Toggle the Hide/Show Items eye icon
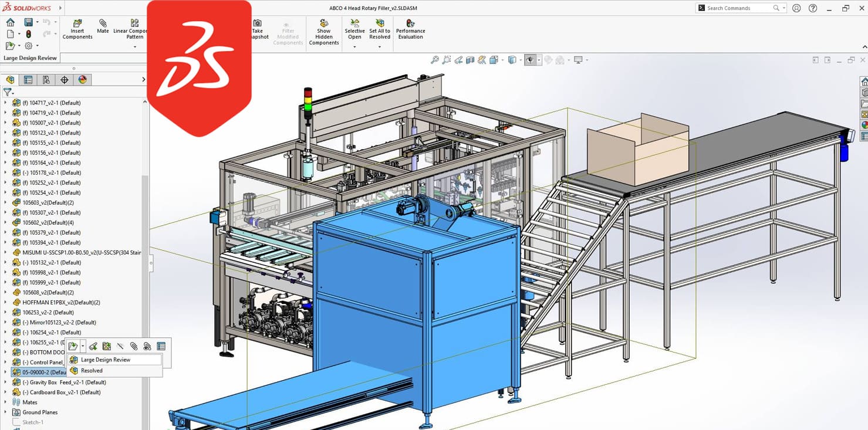868x430 pixels. 530,60
